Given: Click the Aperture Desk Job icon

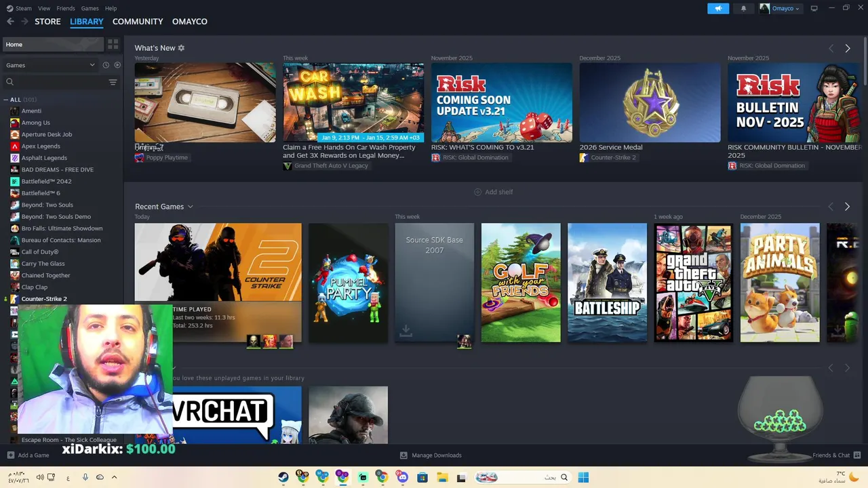Looking at the screenshot, I should click(15, 134).
